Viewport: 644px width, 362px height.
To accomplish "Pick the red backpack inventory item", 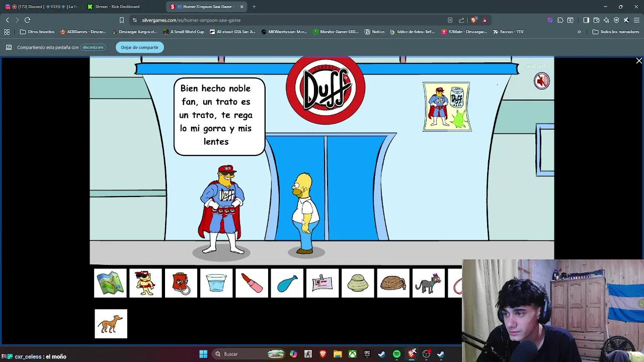I will (x=181, y=283).
